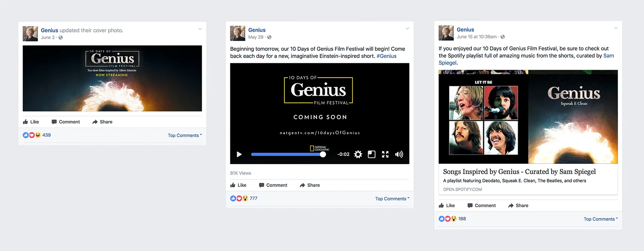Viewport: 644px width, 251px height.
Task: Click haha reaction emoji beside 439
Action: tap(38, 135)
